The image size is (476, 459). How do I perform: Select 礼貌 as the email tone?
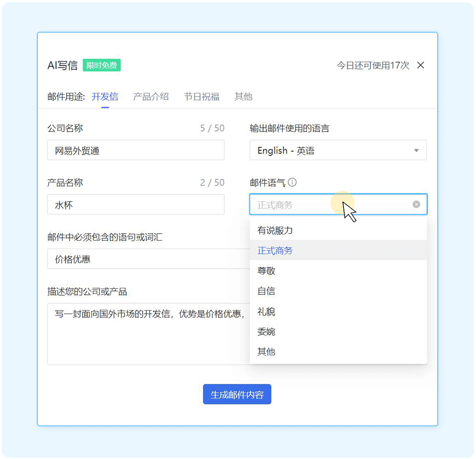click(x=266, y=312)
